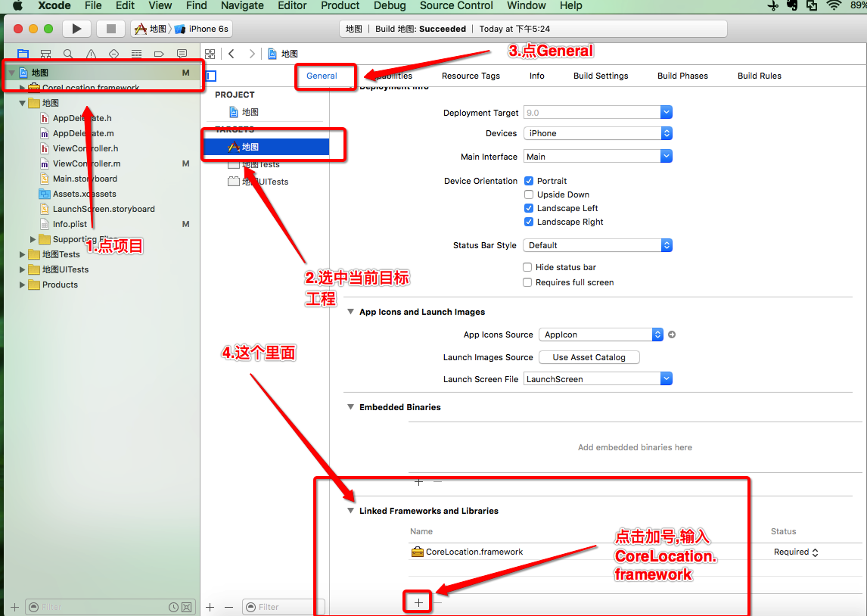Expand the Products folder
Screen dimensions: 867x616
coord(22,285)
